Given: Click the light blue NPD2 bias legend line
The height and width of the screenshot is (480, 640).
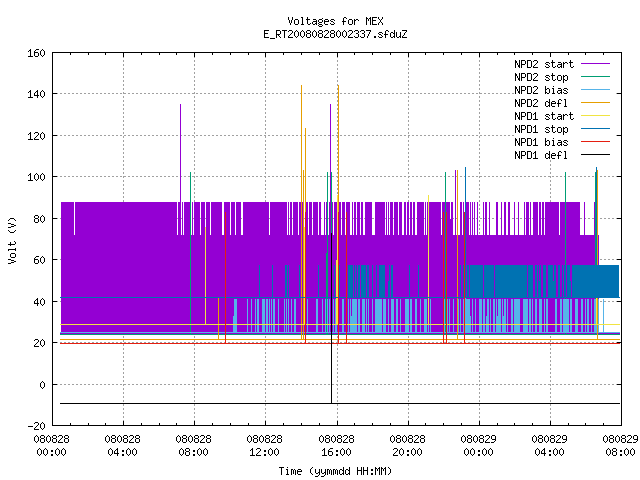Looking at the screenshot, I should point(595,90).
